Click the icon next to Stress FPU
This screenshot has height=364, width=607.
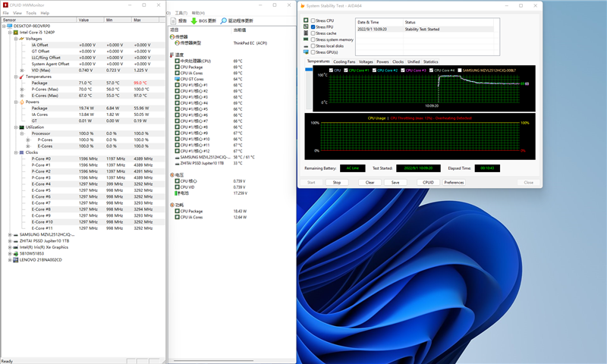point(306,27)
